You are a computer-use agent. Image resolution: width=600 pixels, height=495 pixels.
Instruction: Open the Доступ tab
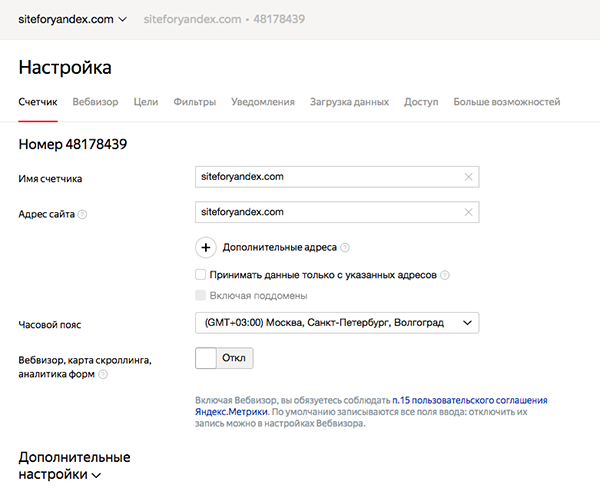coord(421,102)
